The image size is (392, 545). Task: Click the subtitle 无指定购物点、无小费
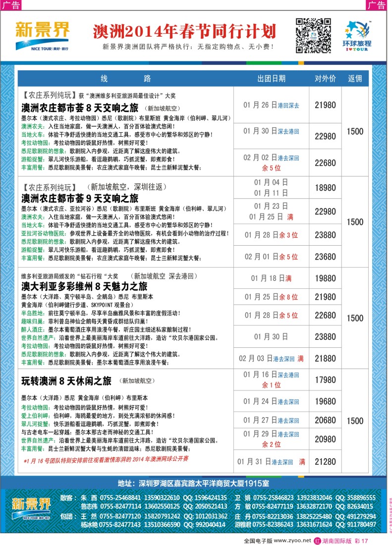235,47
